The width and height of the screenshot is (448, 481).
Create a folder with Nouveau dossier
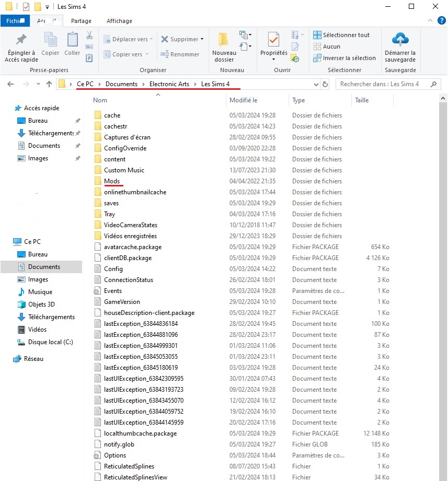[x=224, y=48]
